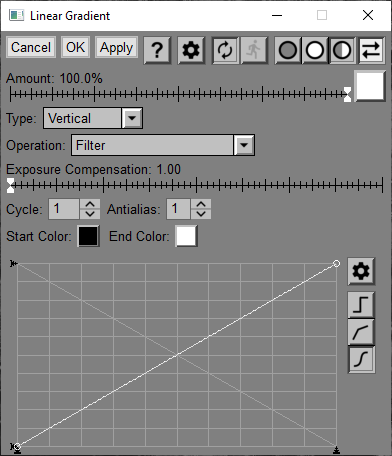The image size is (392, 456).
Task: Open filter settings gear in top toolbar
Action: (191, 50)
